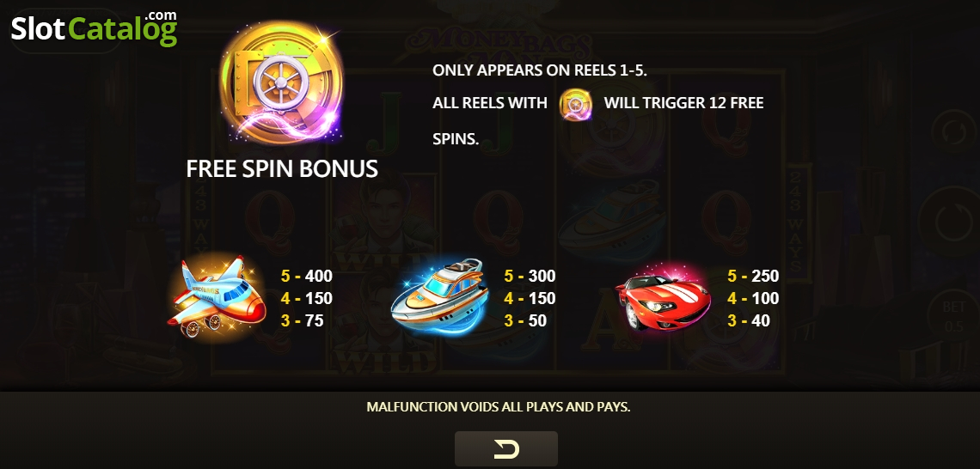Click the dimmed autoplay circular arrows icon
The width and height of the screenshot is (980, 469).
click(x=953, y=131)
